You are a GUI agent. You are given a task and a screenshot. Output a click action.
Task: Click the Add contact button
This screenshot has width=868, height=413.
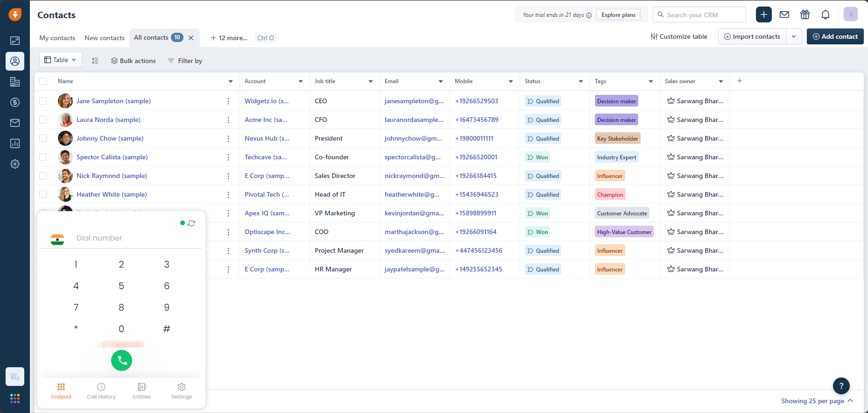click(835, 36)
